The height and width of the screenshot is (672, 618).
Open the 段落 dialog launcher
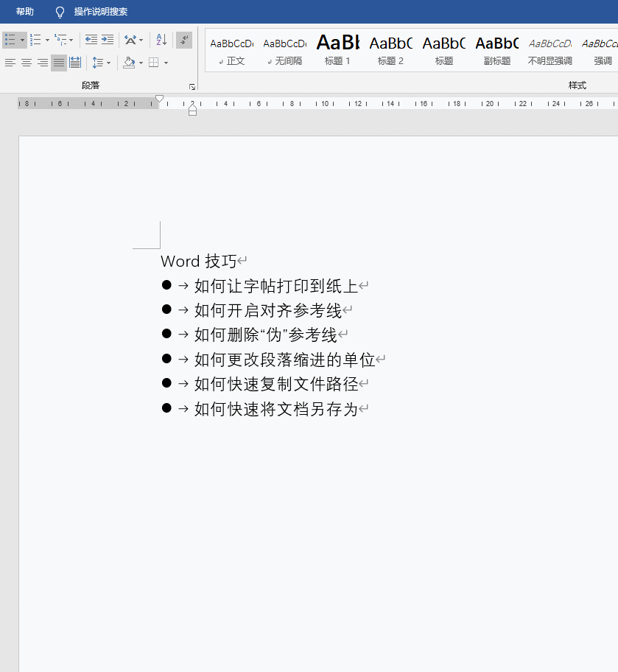(x=192, y=86)
